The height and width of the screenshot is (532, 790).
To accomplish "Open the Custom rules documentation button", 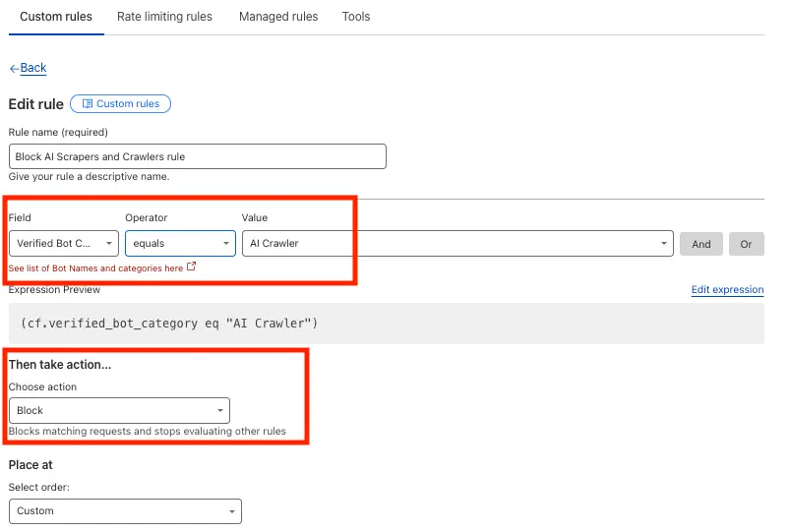I will pos(120,104).
